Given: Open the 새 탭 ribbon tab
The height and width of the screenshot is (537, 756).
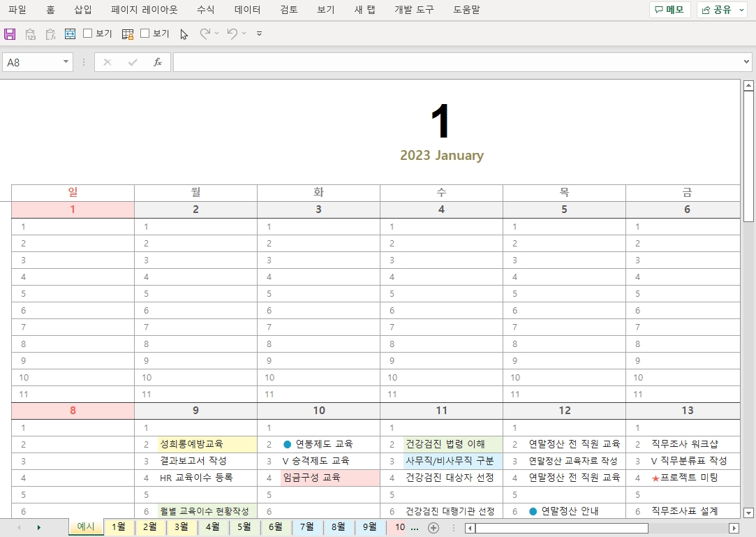Looking at the screenshot, I should point(364,10).
